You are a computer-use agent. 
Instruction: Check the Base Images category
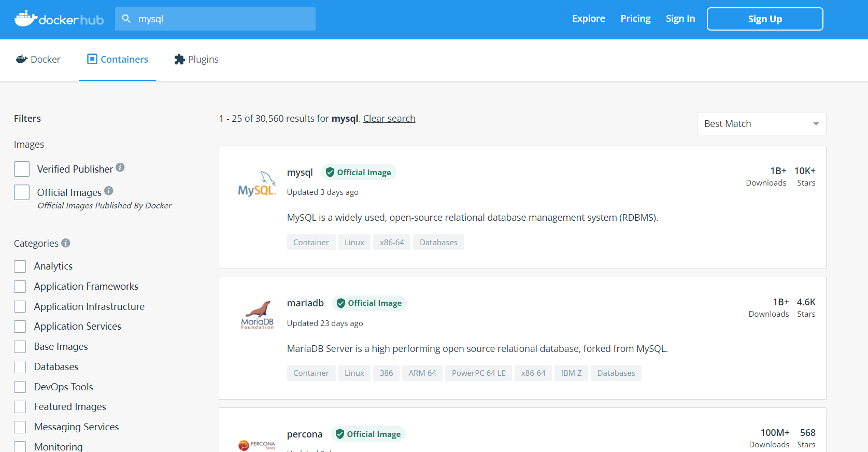click(20, 347)
